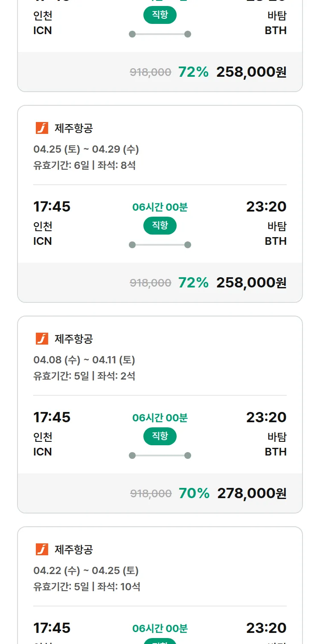Tap 직항 badge on the 04.08–04.11 flight

coord(160,436)
